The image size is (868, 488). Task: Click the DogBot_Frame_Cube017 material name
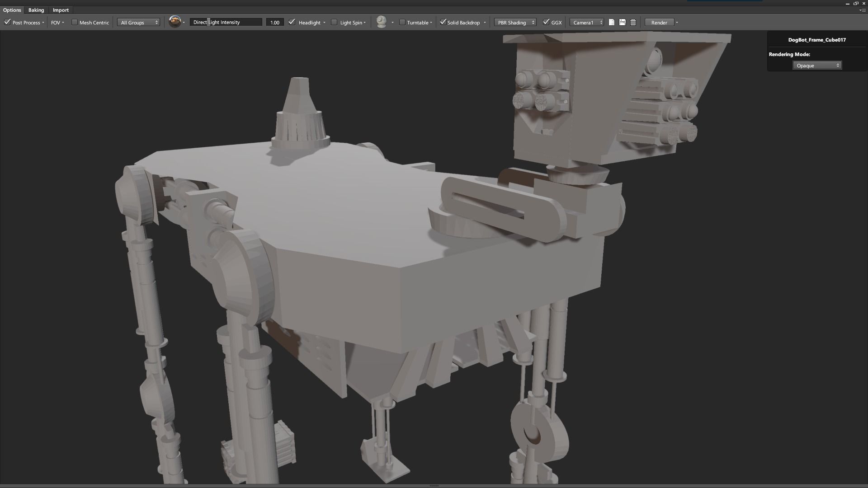coord(817,40)
